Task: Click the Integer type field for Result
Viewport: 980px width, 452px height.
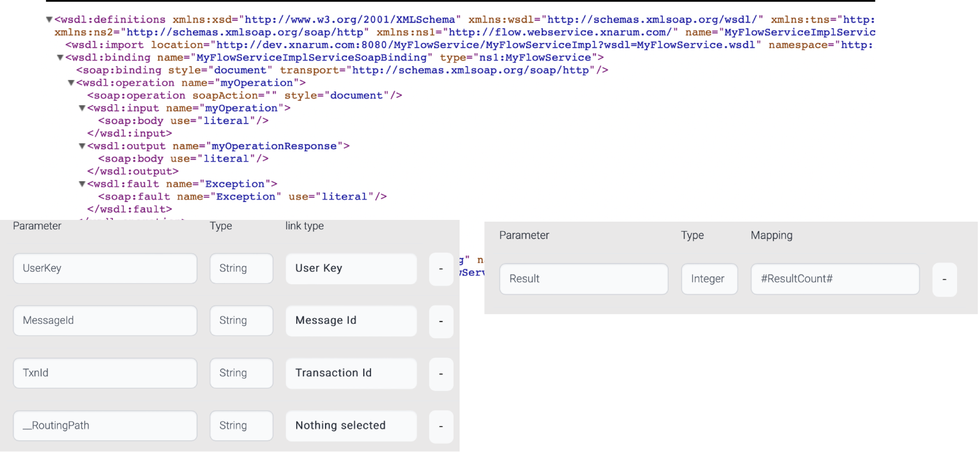Action: pyautogui.click(x=709, y=279)
